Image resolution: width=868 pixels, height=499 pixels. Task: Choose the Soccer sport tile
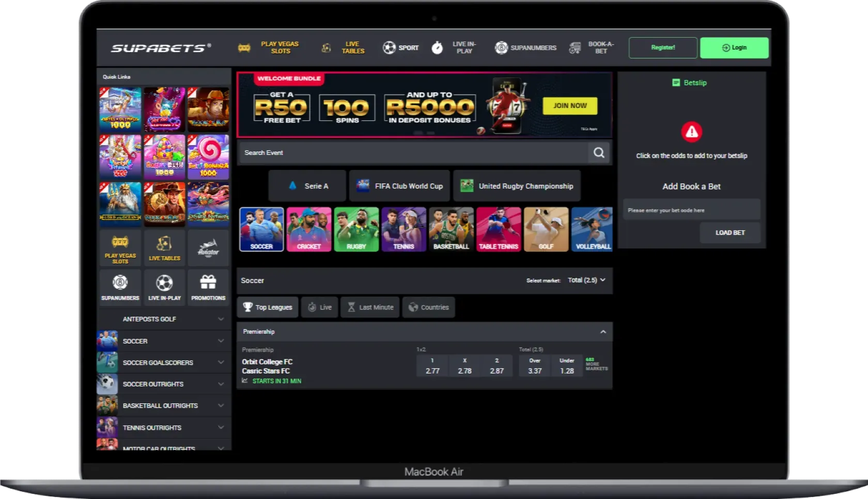[x=261, y=229]
